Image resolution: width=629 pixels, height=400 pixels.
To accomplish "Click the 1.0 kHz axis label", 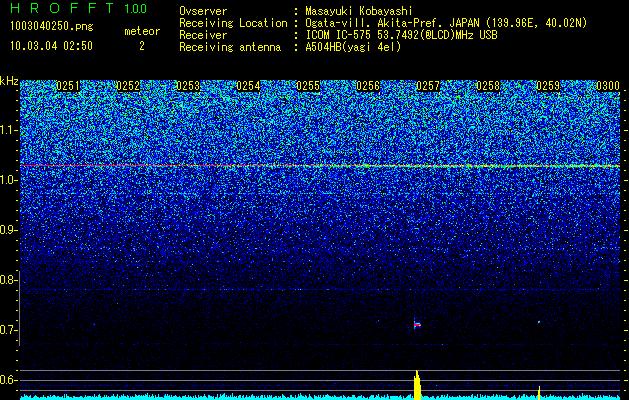I will tap(9, 180).
